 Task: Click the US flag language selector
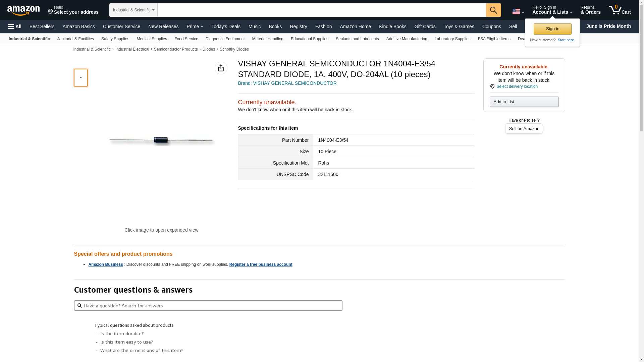tap(518, 11)
